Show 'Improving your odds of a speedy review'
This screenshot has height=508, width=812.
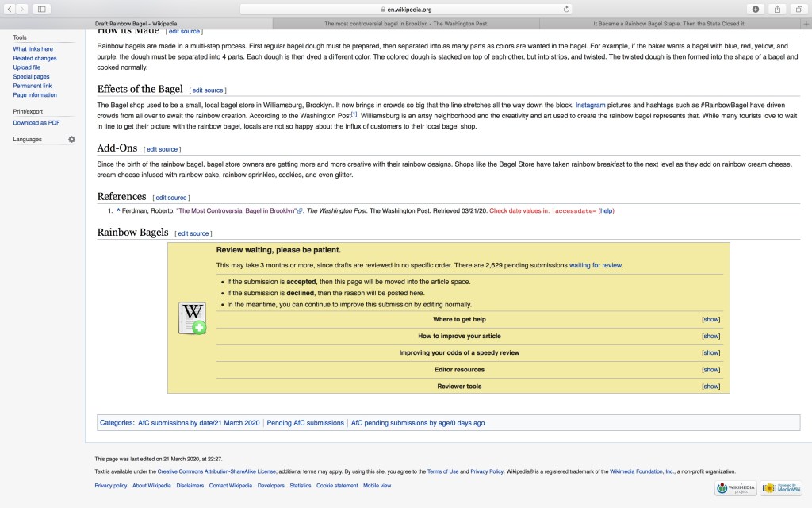[710, 352]
